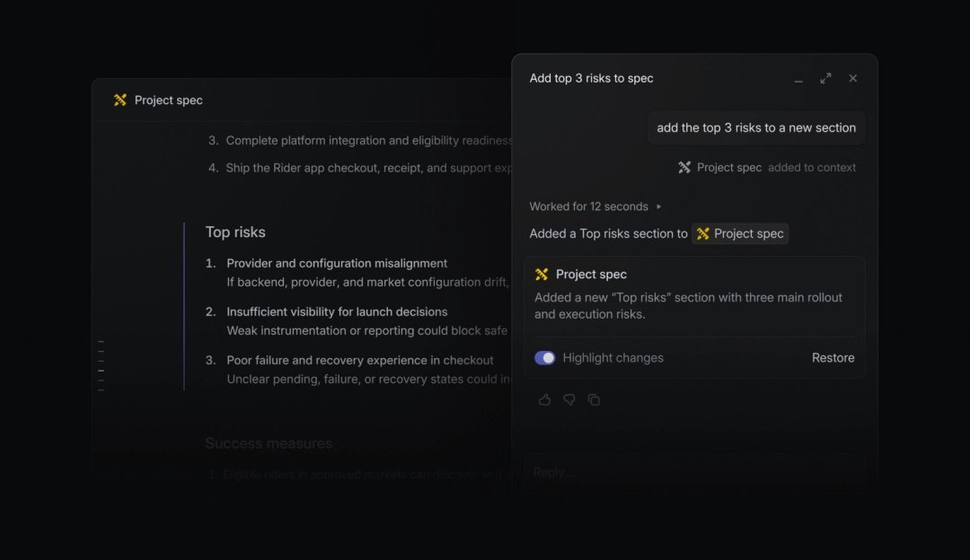The height and width of the screenshot is (560, 970).
Task: Open the Project spec chip in response
Action: click(x=740, y=233)
